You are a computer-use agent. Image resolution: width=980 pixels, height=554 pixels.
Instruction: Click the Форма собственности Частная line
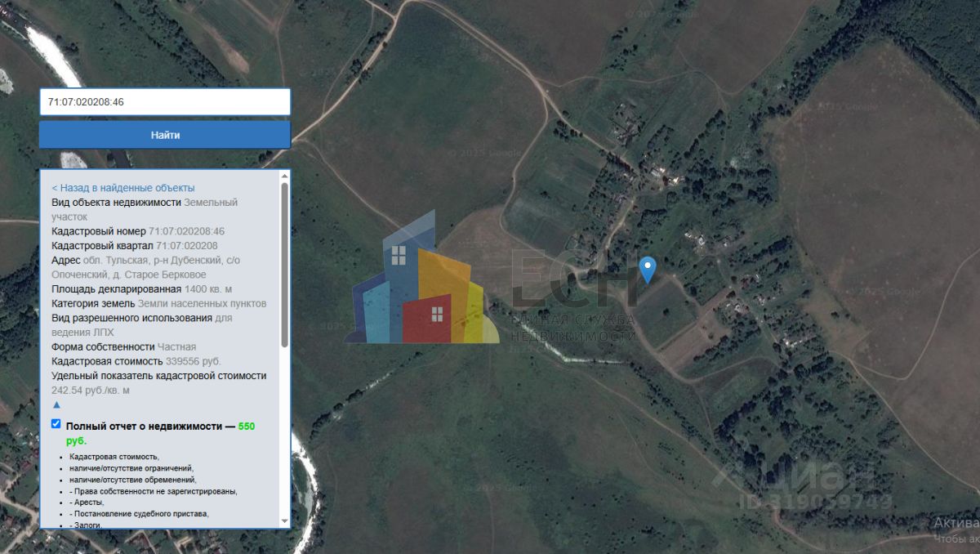tap(124, 346)
